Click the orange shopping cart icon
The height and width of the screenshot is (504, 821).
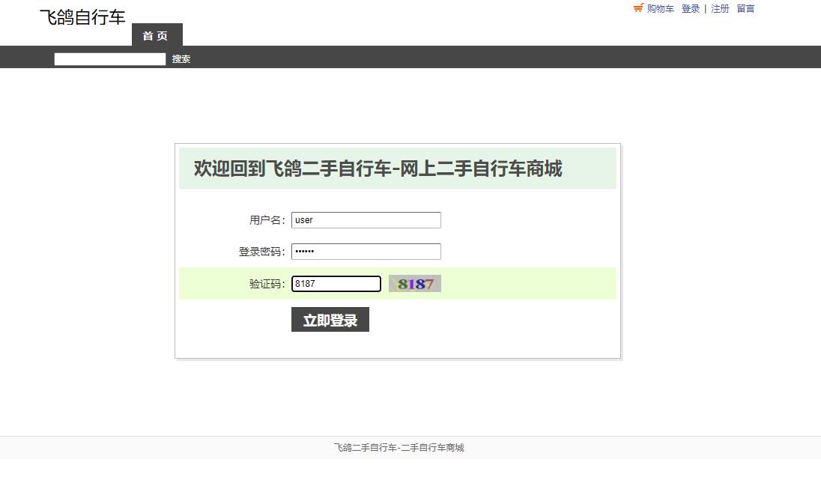click(638, 8)
